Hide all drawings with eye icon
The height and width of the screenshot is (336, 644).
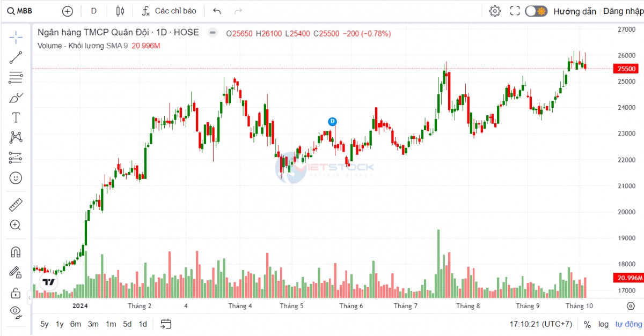(16, 311)
